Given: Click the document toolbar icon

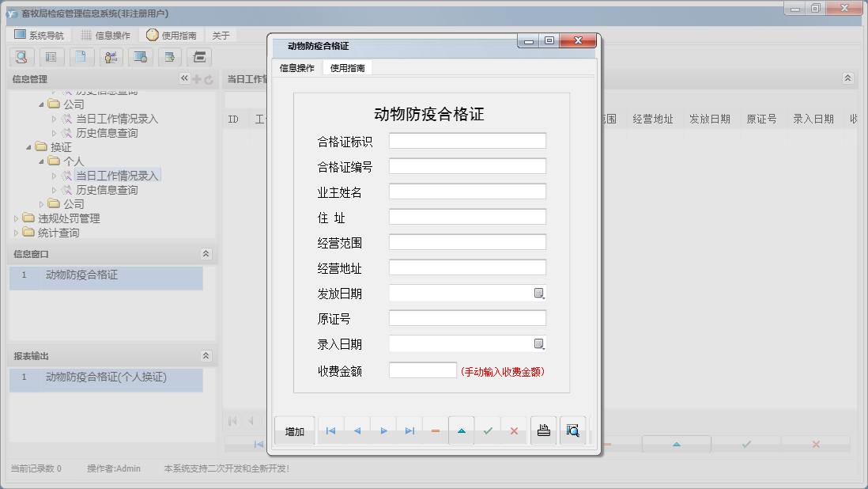Looking at the screenshot, I should (81, 57).
